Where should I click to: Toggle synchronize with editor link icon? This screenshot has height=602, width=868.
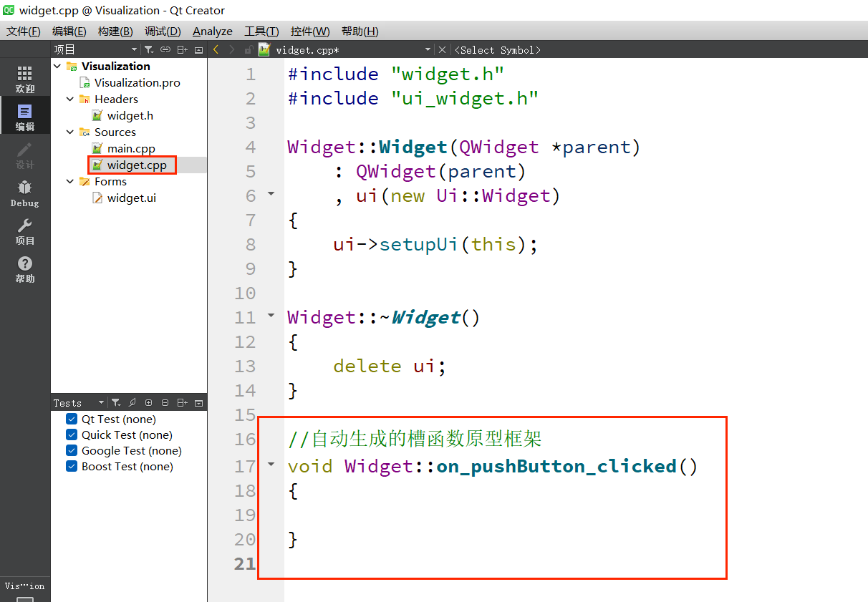165,49
